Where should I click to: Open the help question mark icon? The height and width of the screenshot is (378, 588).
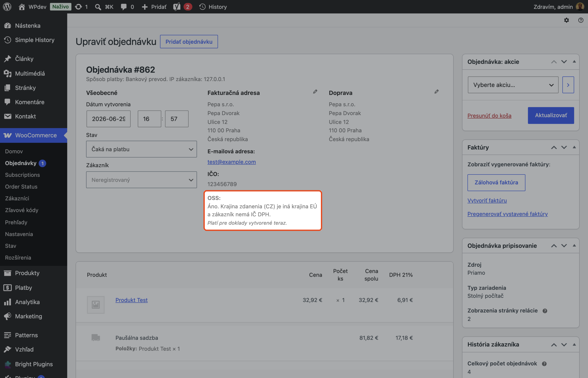point(581,20)
